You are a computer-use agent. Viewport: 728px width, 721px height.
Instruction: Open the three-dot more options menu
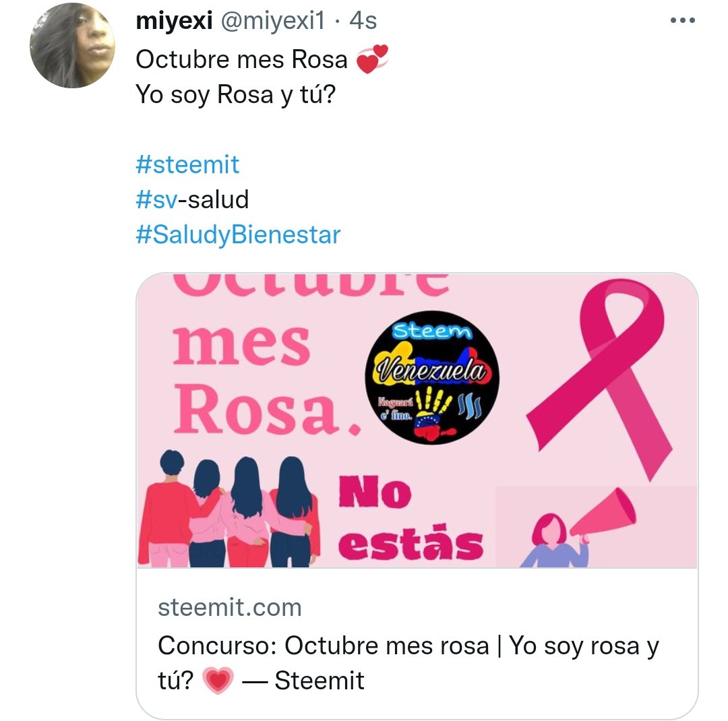[x=682, y=20]
